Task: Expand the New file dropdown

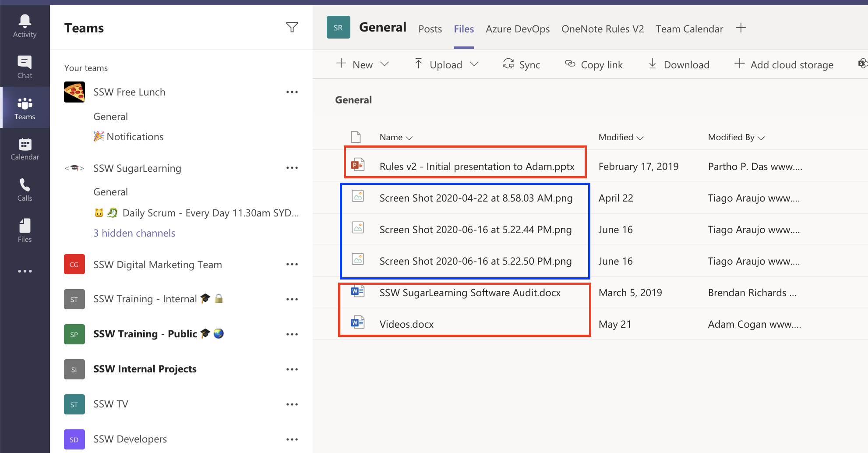Action: tap(385, 64)
